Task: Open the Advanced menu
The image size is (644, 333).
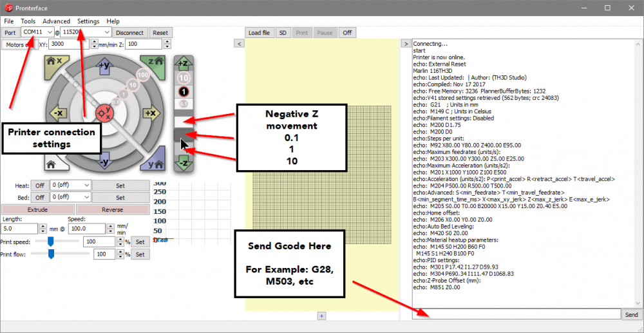Action: click(56, 21)
